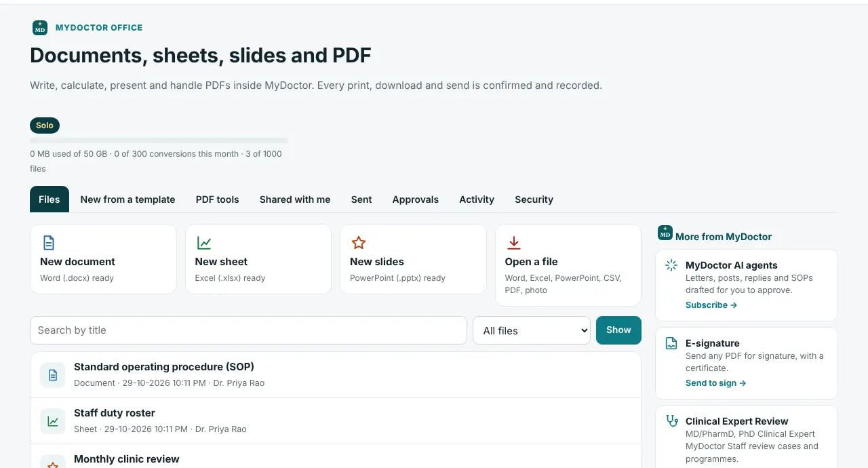Create New slides card

[413, 259]
